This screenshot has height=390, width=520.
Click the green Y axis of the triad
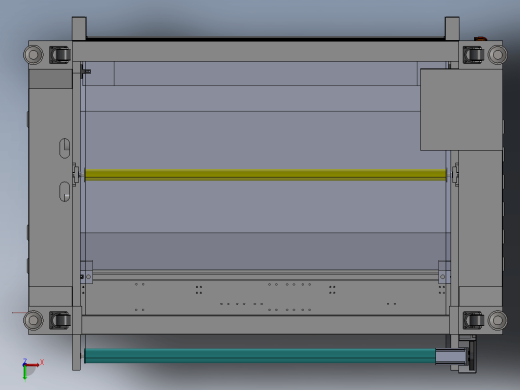pyautogui.click(x=25, y=372)
